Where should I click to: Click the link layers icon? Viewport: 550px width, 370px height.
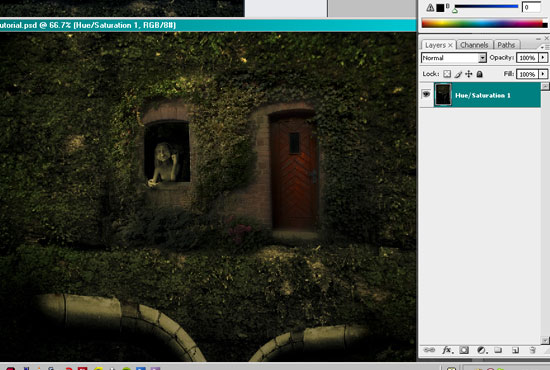point(429,350)
